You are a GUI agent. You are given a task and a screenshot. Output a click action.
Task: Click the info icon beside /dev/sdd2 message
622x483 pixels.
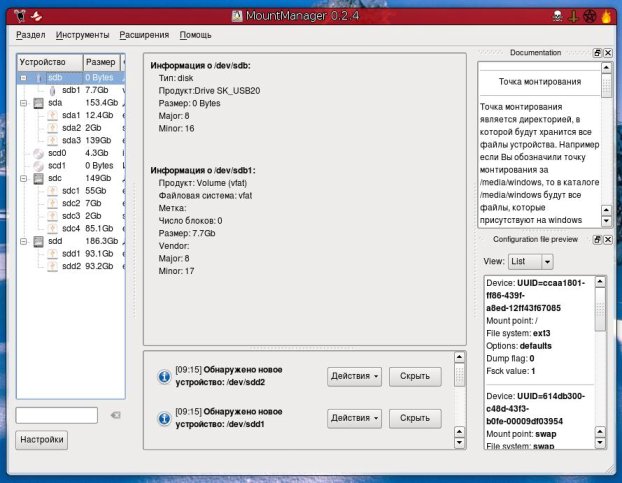164,376
